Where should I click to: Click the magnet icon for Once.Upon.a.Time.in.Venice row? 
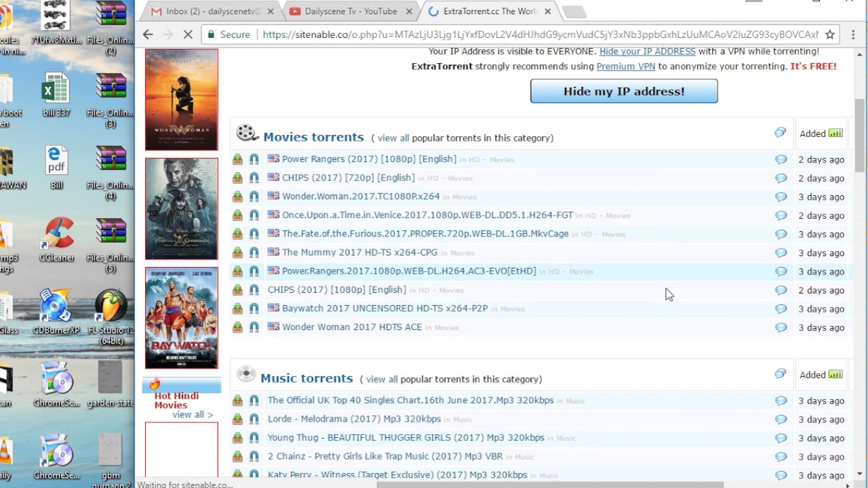[x=254, y=215]
